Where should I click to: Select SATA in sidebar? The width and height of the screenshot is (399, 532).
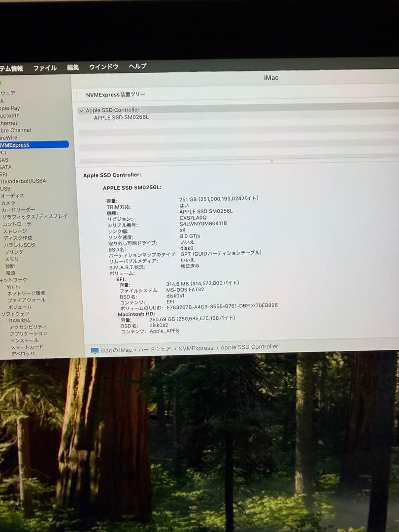pyautogui.click(x=6, y=167)
